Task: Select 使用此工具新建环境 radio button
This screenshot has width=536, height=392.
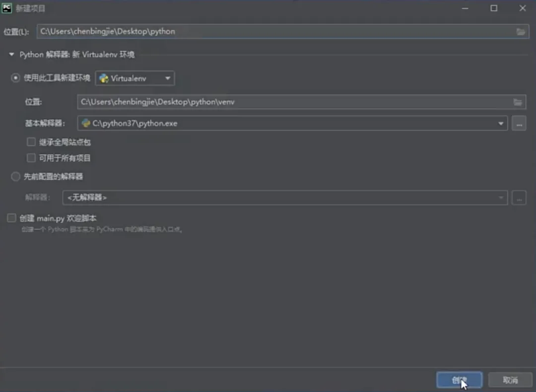Action: point(15,78)
